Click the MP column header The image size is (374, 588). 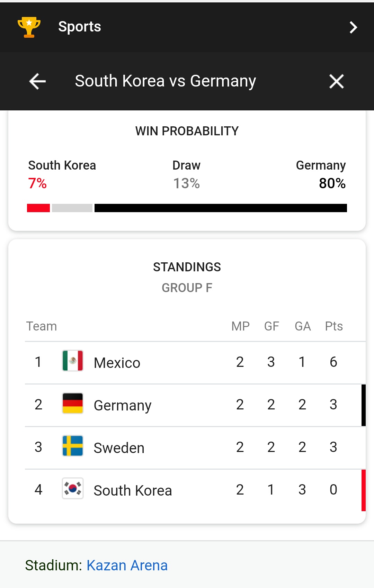point(240,326)
